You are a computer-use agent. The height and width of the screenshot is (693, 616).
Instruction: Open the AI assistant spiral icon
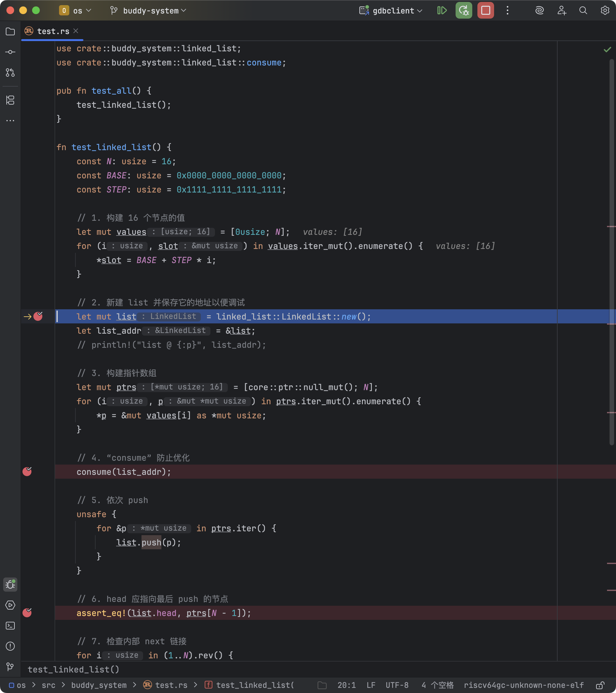pos(539,11)
